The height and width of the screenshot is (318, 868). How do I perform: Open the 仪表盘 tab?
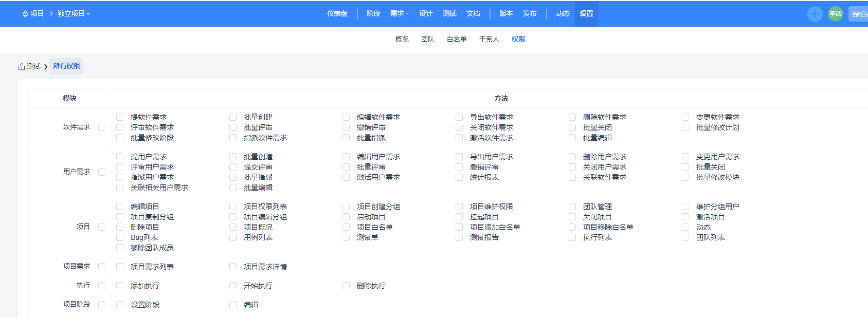(x=337, y=14)
